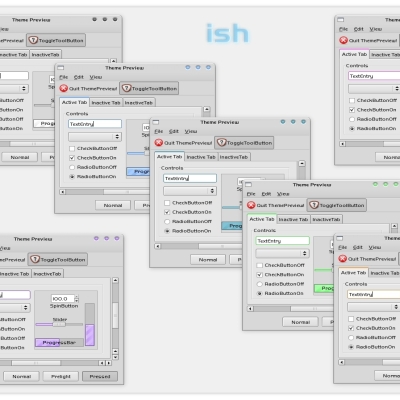Open combo box in teal-accent window

point(190,191)
